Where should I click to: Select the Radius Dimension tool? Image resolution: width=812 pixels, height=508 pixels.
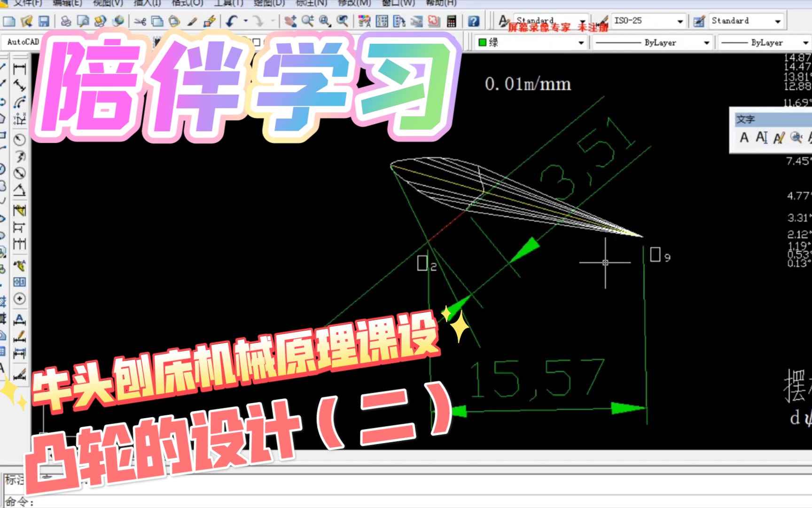[19, 140]
